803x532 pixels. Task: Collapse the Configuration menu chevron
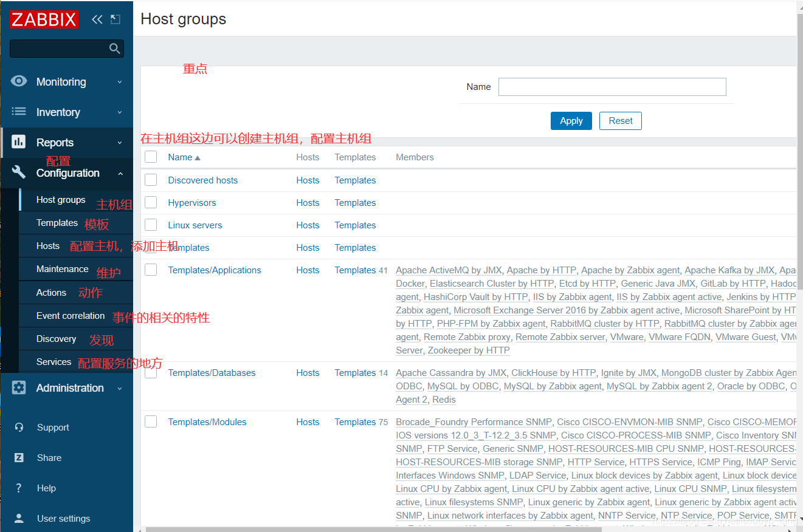coord(120,174)
